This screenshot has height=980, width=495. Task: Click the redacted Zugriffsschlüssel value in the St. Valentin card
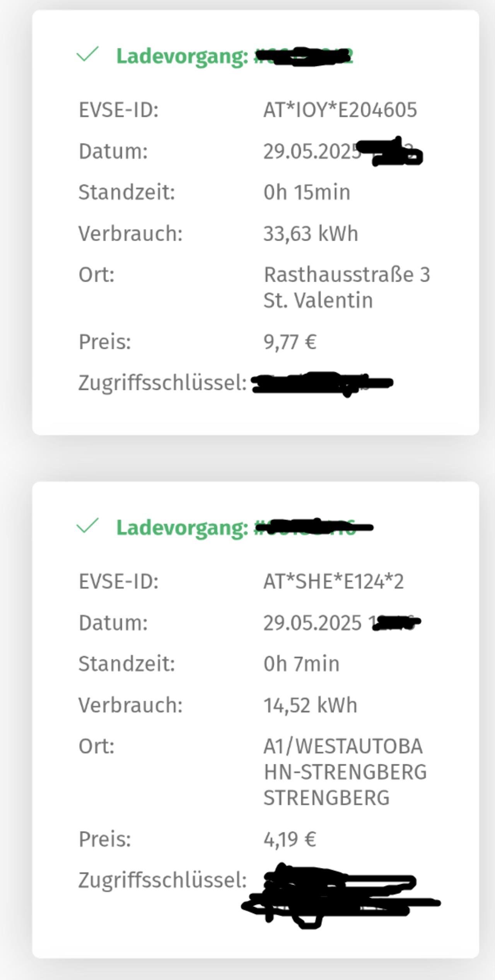tap(322, 383)
